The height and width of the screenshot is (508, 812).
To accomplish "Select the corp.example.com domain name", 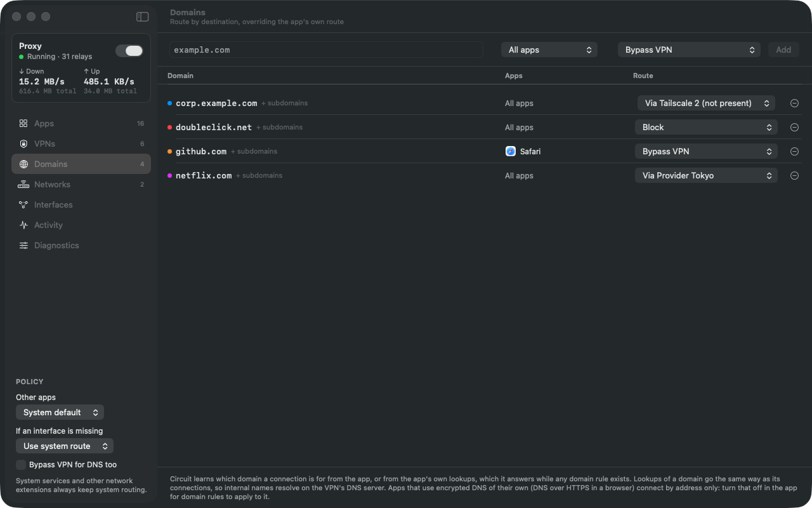I will pos(216,103).
